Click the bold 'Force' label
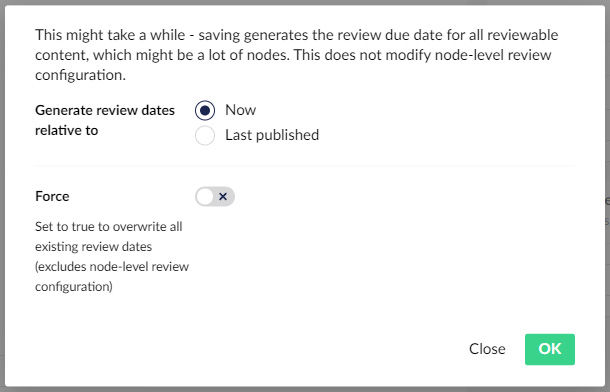This screenshot has height=392, width=610. click(x=52, y=196)
